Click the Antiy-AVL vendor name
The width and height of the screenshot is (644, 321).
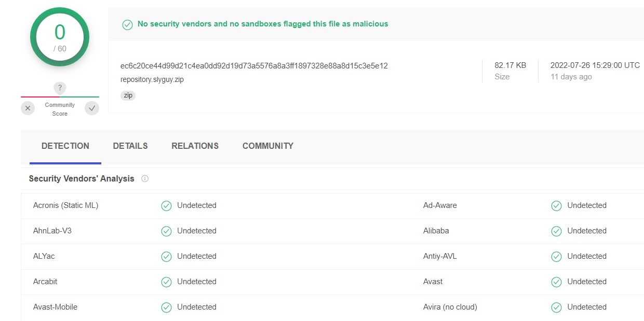pyautogui.click(x=440, y=256)
